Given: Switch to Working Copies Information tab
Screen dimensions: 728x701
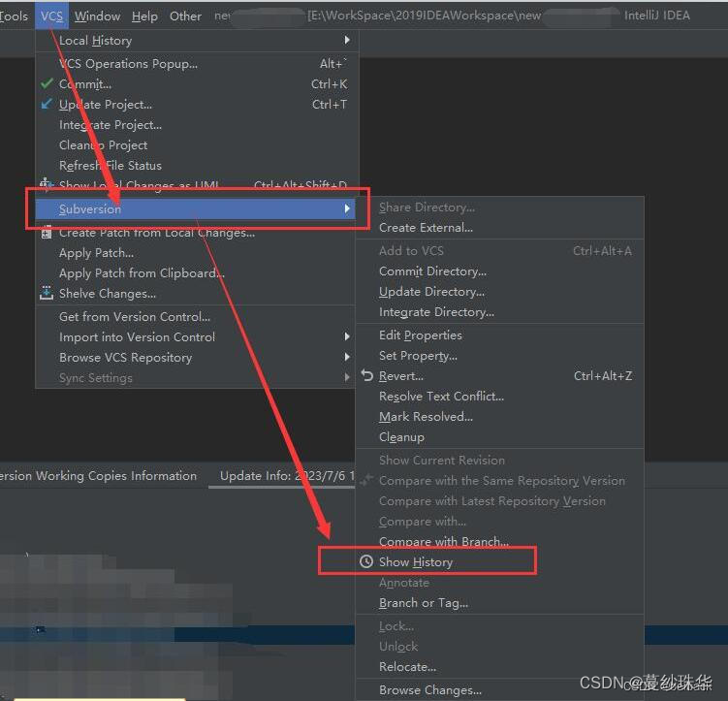Looking at the screenshot, I should (99, 476).
